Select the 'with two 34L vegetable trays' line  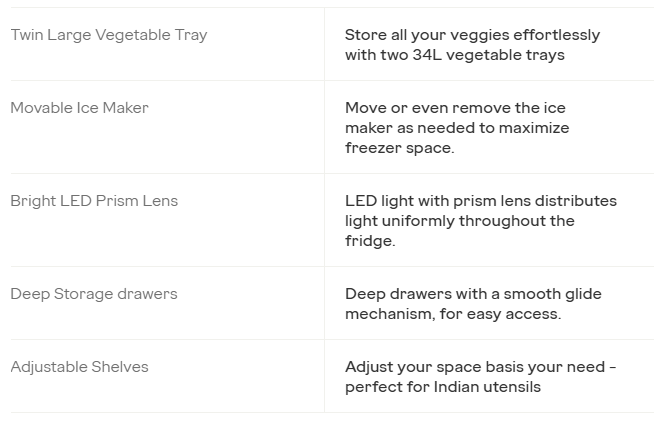tap(455, 55)
